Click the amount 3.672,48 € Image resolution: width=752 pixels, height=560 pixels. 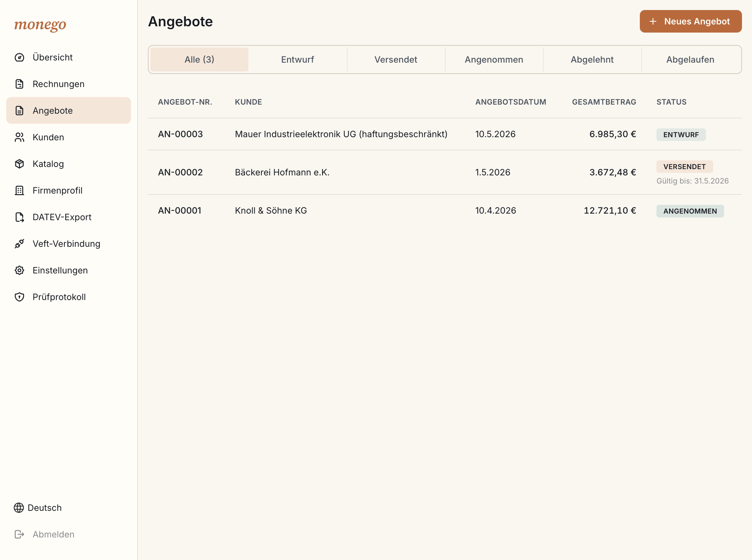coord(613,173)
